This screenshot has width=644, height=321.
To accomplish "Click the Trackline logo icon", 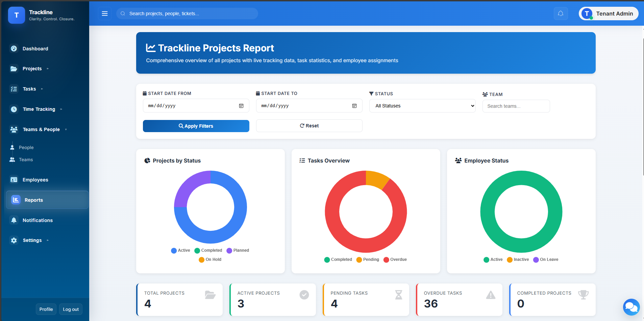I will pos(17,15).
